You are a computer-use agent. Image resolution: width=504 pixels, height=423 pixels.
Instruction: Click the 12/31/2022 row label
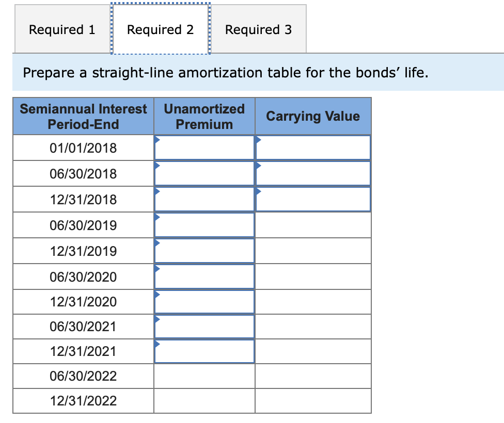[x=83, y=401]
